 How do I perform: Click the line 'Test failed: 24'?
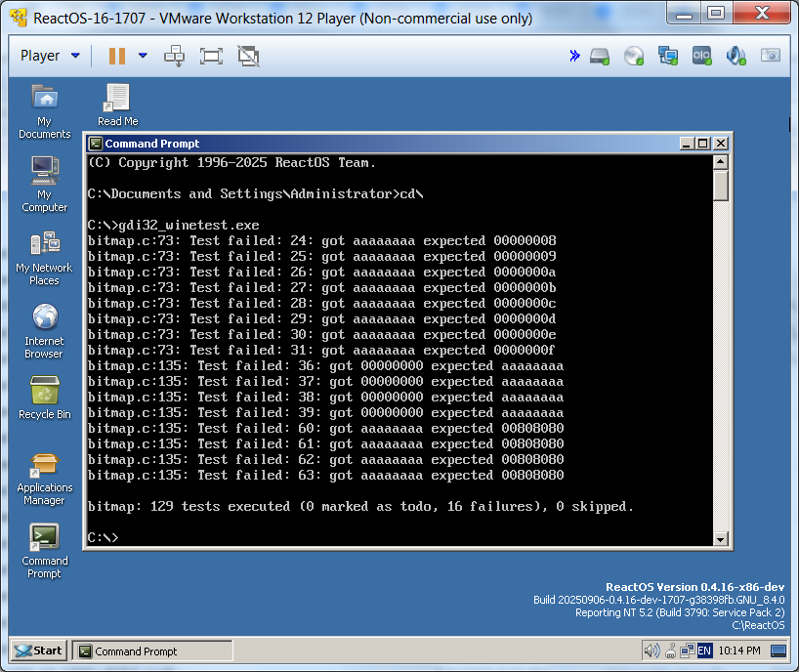point(321,240)
